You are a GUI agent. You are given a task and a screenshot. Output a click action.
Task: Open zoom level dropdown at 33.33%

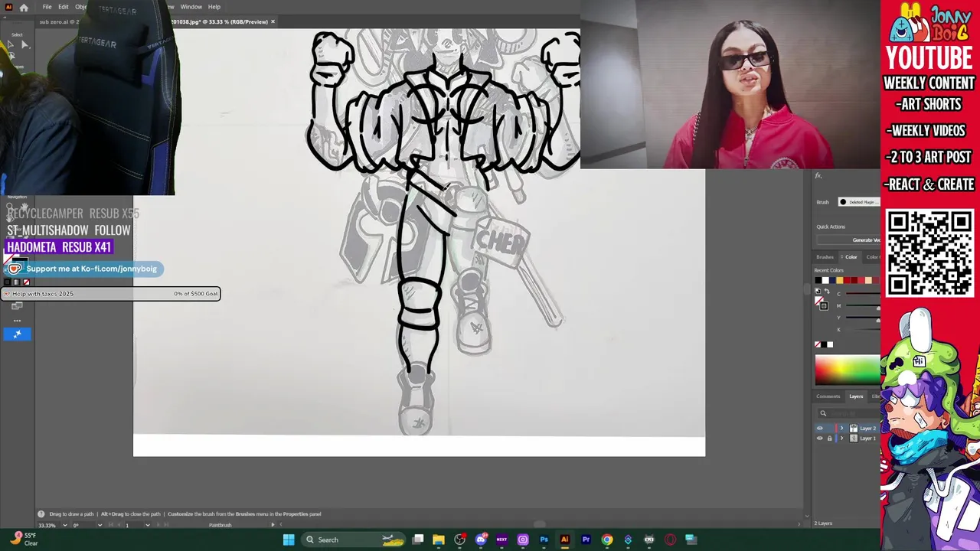[65, 525]
